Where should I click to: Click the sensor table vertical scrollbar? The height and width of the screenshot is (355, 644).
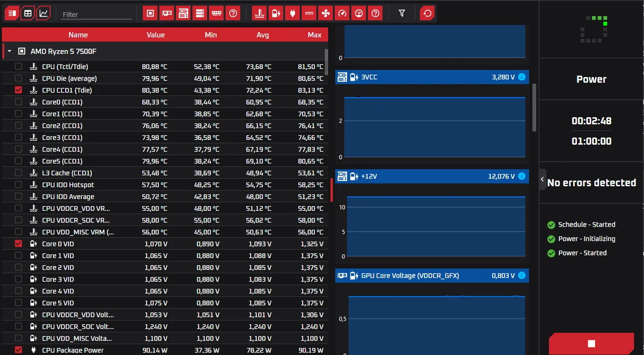(x=326, y=61)
